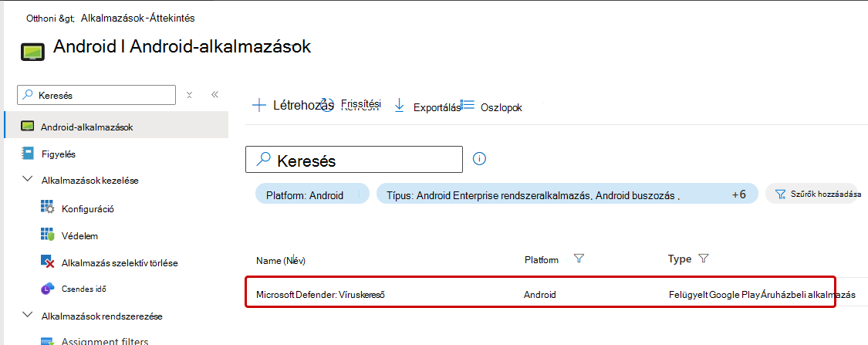This screenshot has width=868, height=345.
Task: Select the Védelem shield icon
Action: pos(47,235)
